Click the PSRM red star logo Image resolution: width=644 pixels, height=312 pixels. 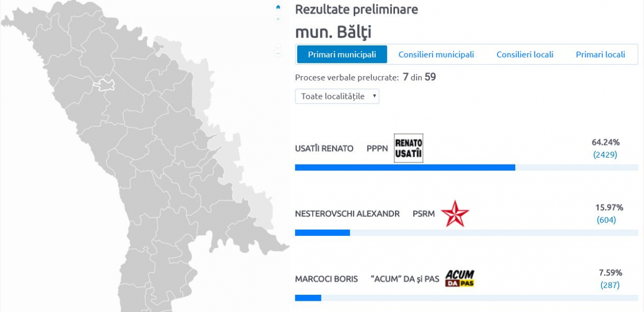pyautogui.click(x=455, y=213)
